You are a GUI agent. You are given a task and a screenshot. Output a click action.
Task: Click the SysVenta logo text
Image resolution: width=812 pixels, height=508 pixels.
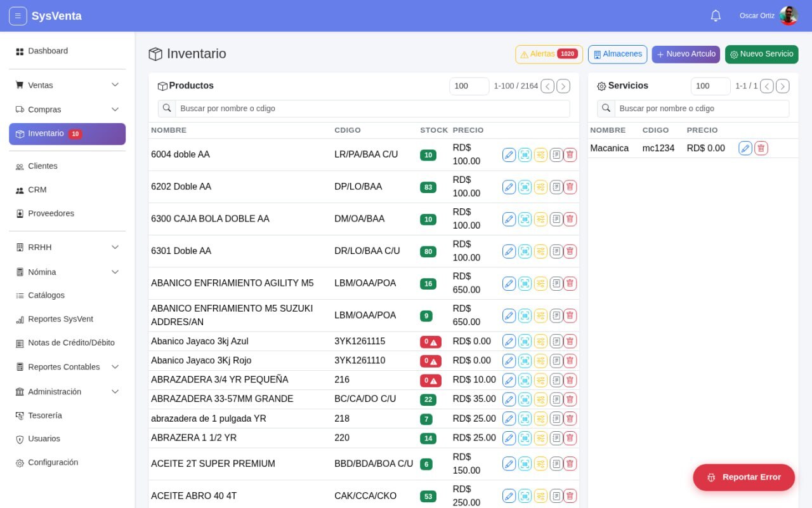(56, 16)
